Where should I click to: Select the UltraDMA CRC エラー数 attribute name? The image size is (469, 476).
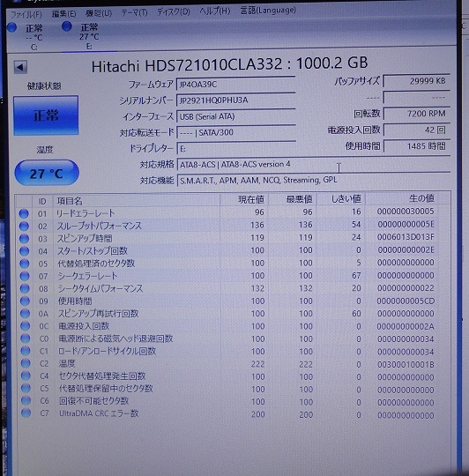(99, 413)
